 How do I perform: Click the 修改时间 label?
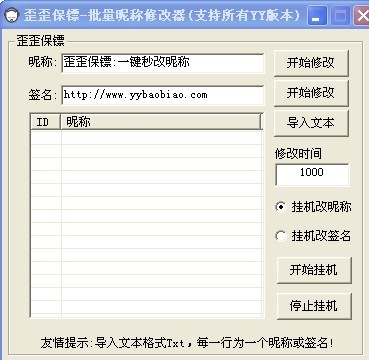(x=298, y=154)
